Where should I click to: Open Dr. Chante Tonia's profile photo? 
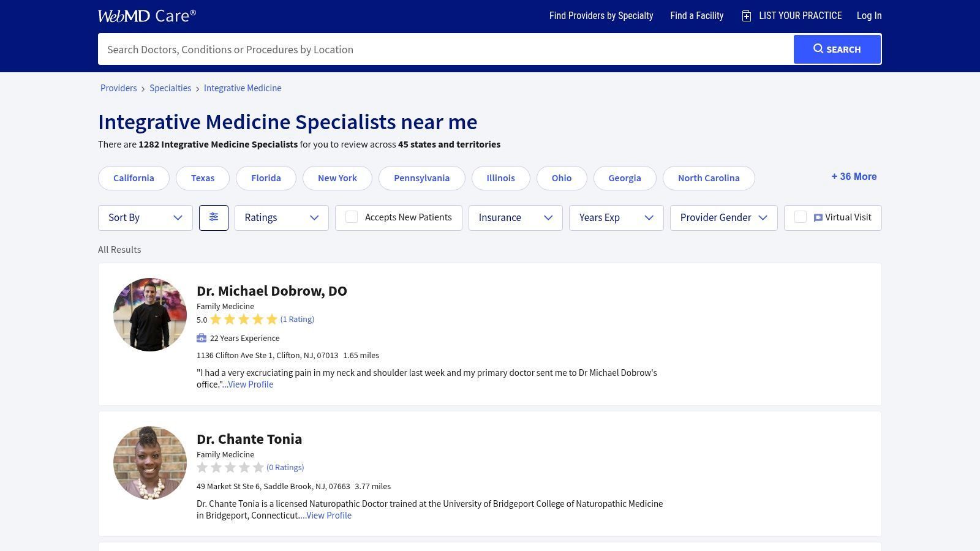pyautogui.click(x=150, y=463)
